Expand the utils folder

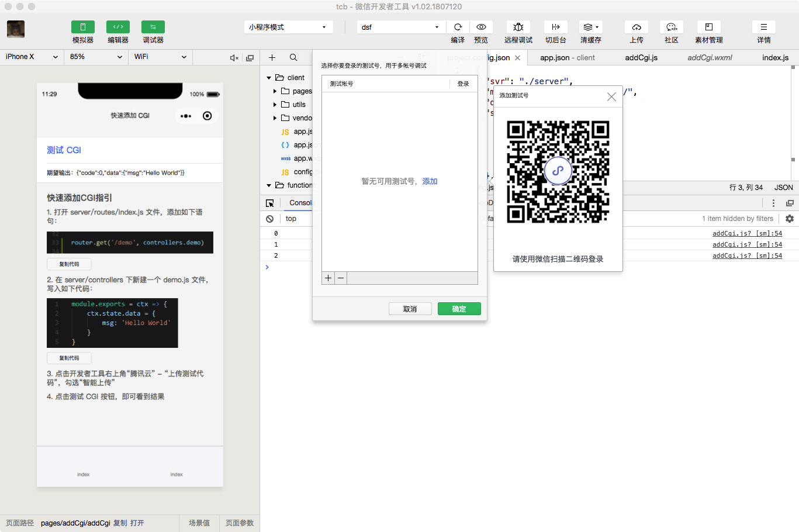275,105
